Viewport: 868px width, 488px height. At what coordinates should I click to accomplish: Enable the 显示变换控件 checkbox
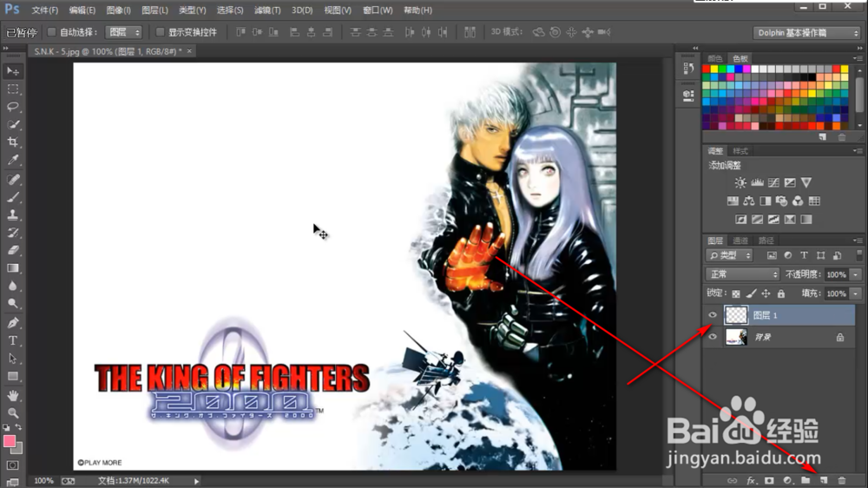[x=160, y=32]
